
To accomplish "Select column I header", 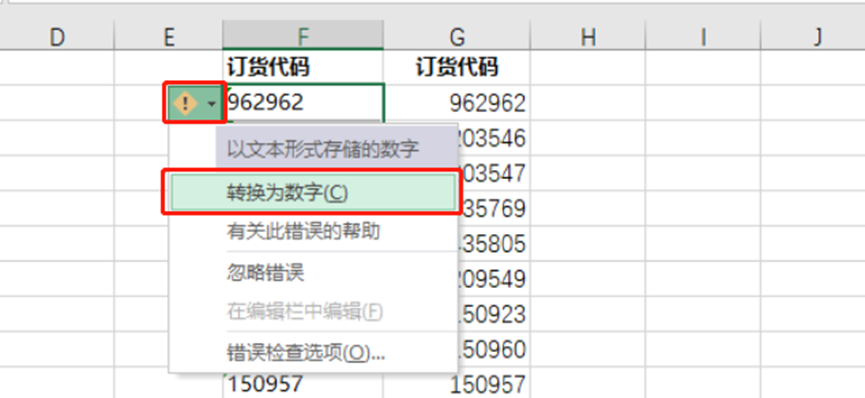I will click(x=703, y=37).
